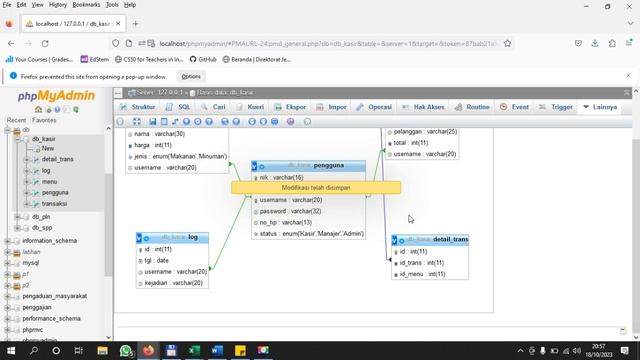640x360 pixels.
Task: Open WhatsApp from the taskbar
Action: [126, 351]
